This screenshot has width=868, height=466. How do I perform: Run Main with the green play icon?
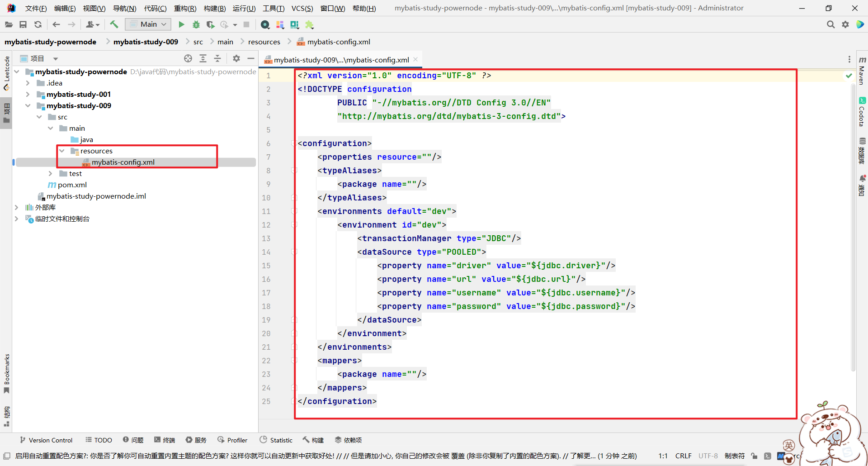pos(181,24)
